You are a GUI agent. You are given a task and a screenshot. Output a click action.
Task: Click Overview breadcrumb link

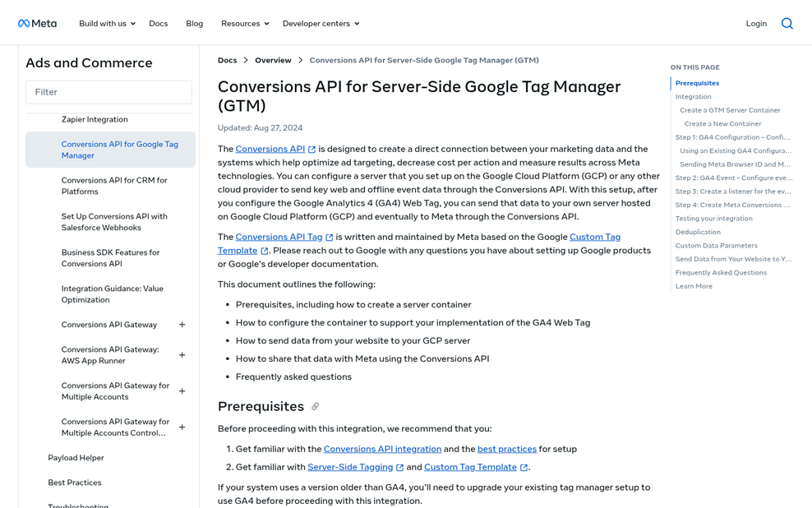[x=273, y=60]
